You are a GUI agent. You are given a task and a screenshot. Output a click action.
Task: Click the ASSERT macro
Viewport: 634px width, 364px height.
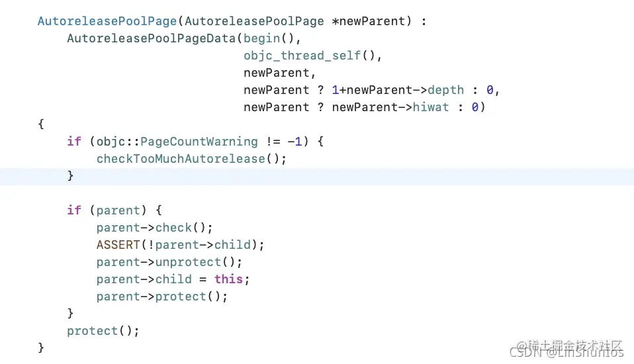(118, 245)
